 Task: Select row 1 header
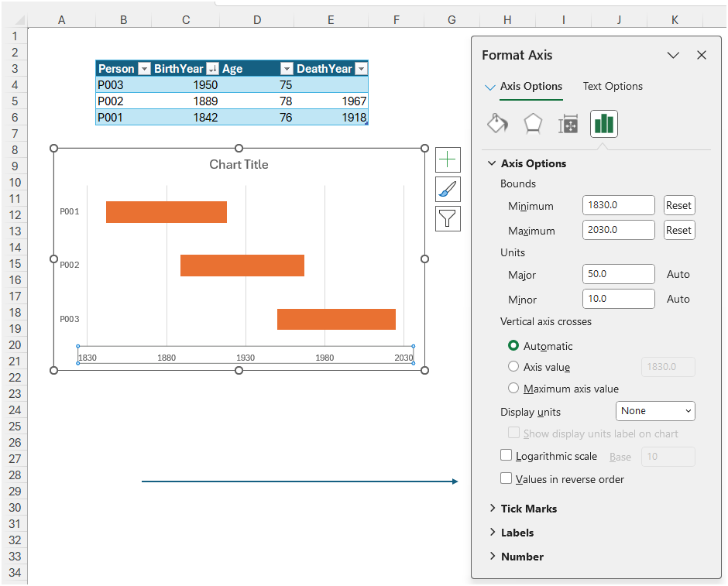coord(15,36)
